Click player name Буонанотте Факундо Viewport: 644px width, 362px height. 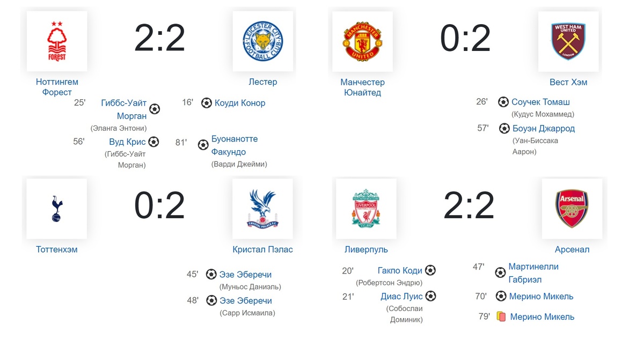[235, 145]
